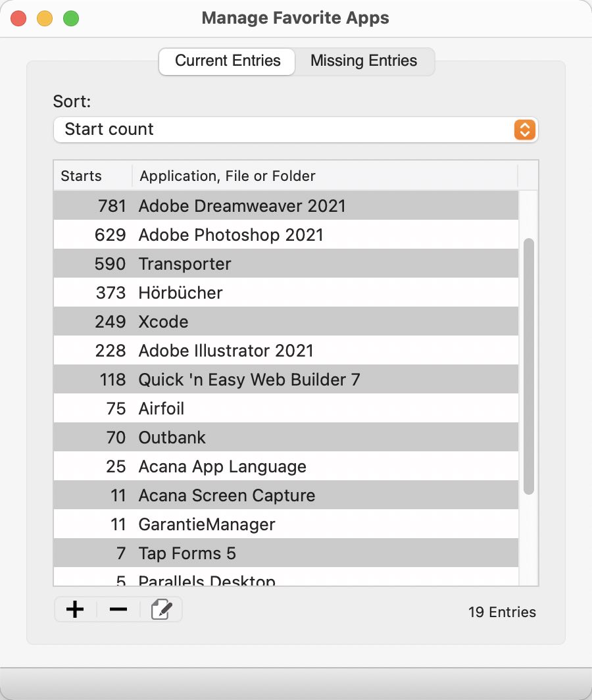The width and height of the screenshot is (592, 700).
Task: Select Adobe Dreamweaver 2021 row
Action: click(285, 206)
